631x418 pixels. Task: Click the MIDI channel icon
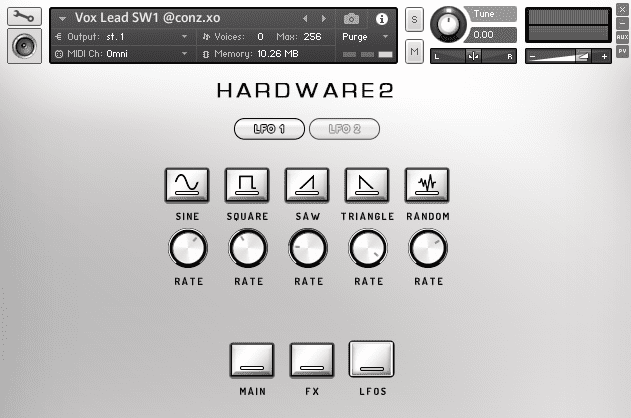click(59, 54)
